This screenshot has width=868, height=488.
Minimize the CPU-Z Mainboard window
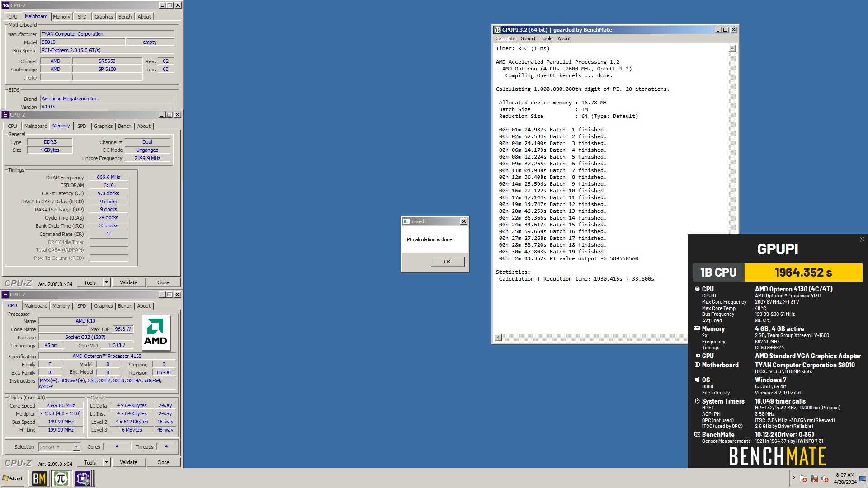click(162, 5)
